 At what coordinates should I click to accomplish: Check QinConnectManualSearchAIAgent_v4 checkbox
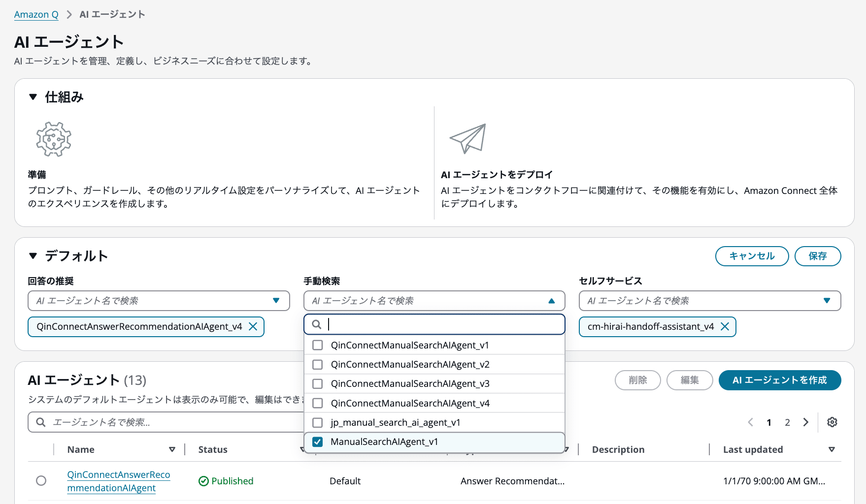point(318,403)
